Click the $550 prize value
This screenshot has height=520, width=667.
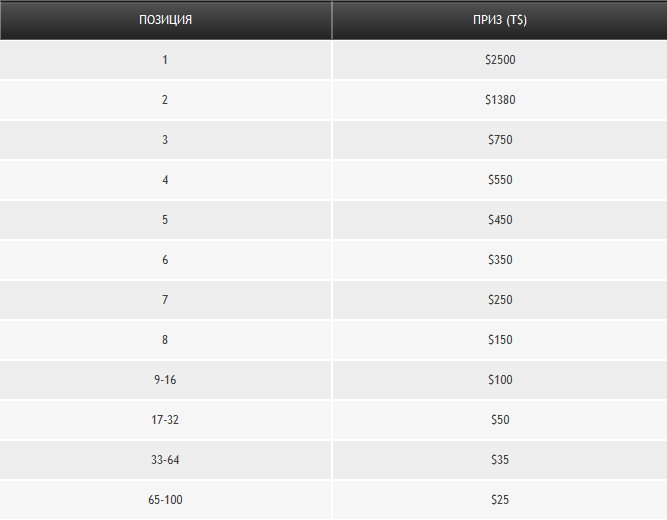500,180
